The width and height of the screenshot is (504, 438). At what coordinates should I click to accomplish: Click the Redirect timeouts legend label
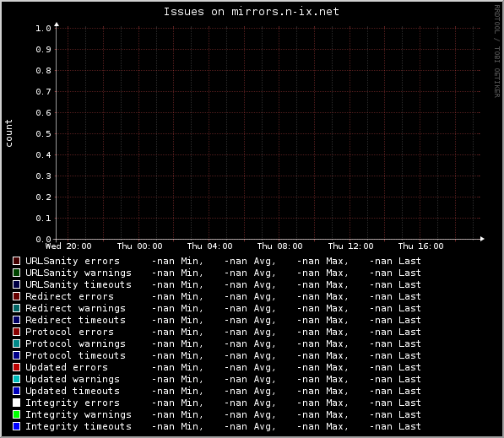tap(75, 320)
